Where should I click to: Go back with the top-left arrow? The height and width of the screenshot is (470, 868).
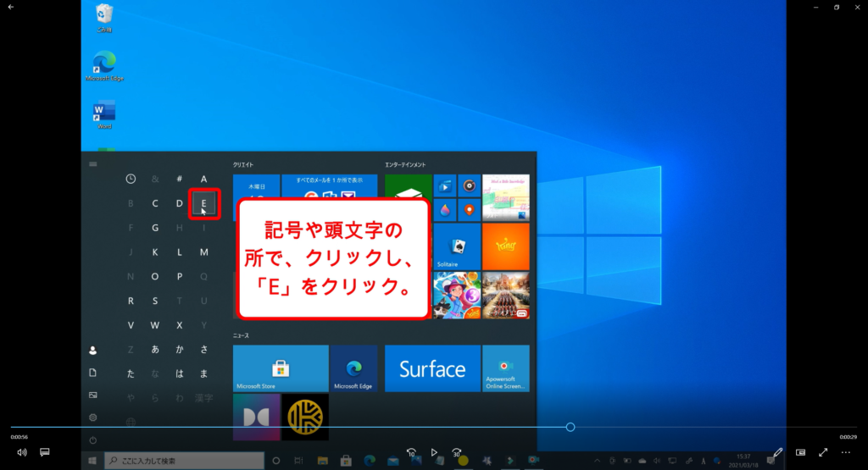pos(10,7)
